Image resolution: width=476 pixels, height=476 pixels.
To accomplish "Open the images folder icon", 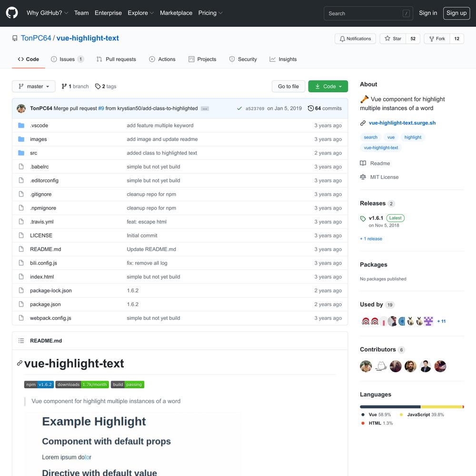I will (x=21, y=139).
